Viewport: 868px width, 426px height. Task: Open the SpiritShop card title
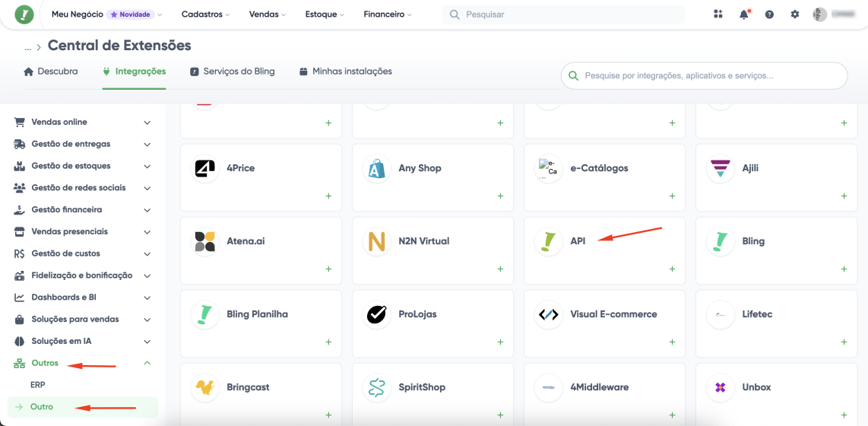422,387
